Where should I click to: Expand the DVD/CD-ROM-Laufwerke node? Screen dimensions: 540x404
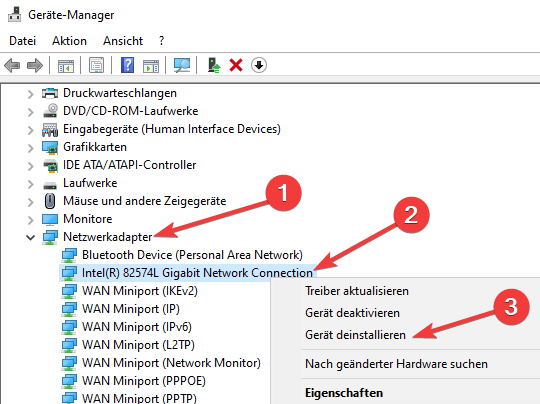(31, 112)
